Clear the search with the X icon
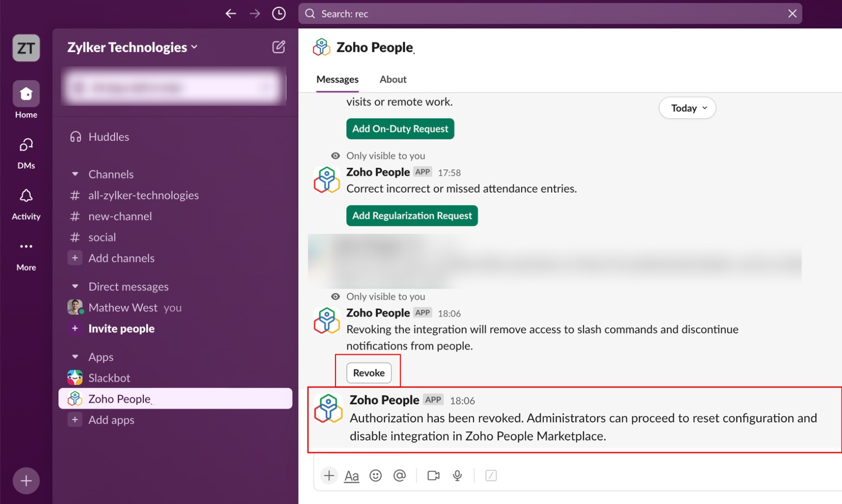 click(792, 13)
